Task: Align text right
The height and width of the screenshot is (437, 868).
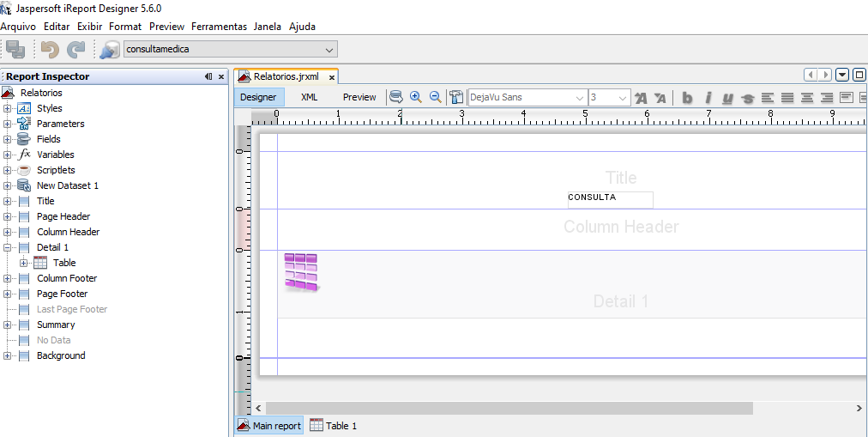Action: point(827,98)
